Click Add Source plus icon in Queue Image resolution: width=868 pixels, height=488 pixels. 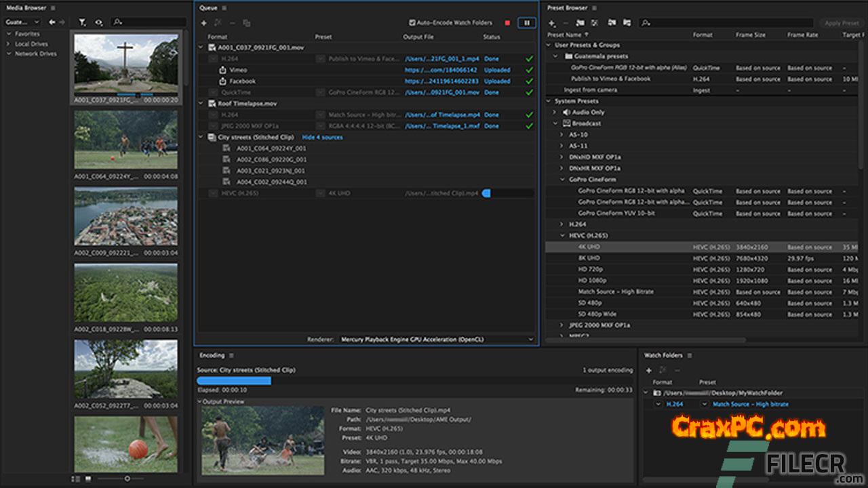[x=203, y=23]
